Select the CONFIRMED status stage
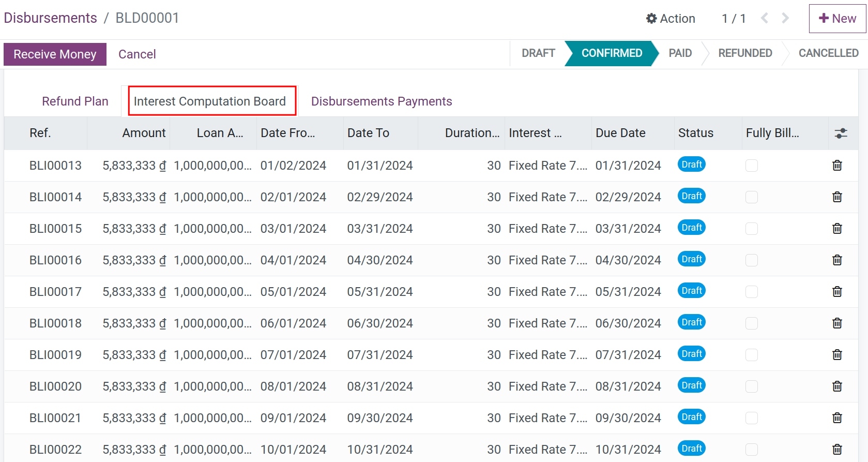Screen dimensions: 868x462 click(612, 53)
